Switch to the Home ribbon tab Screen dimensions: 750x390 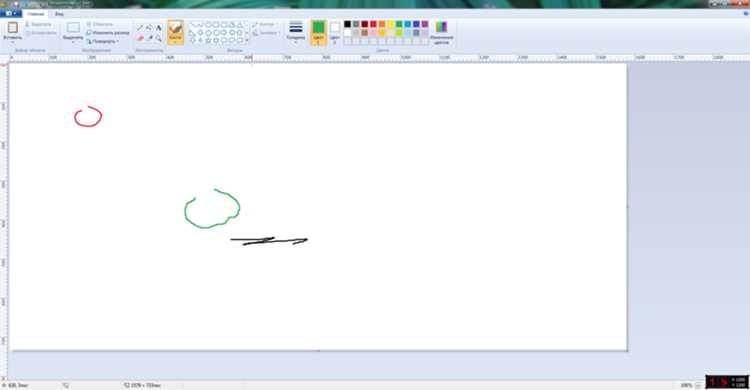click(35, 14)
